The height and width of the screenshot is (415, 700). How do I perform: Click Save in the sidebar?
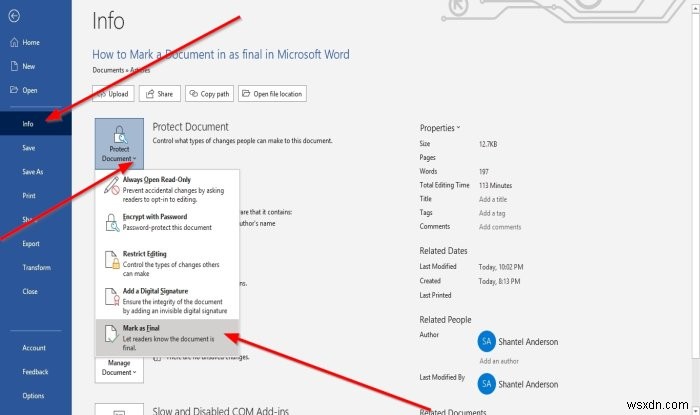coord(36,148)
